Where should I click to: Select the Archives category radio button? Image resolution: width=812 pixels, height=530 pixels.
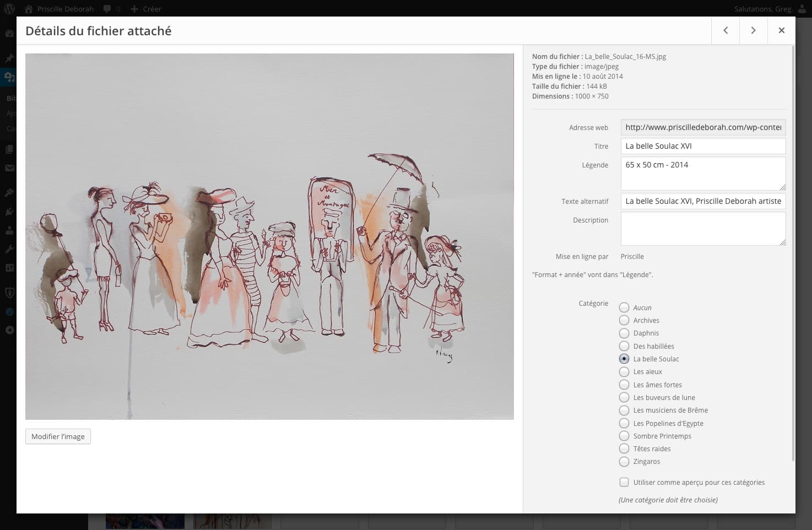624,320
